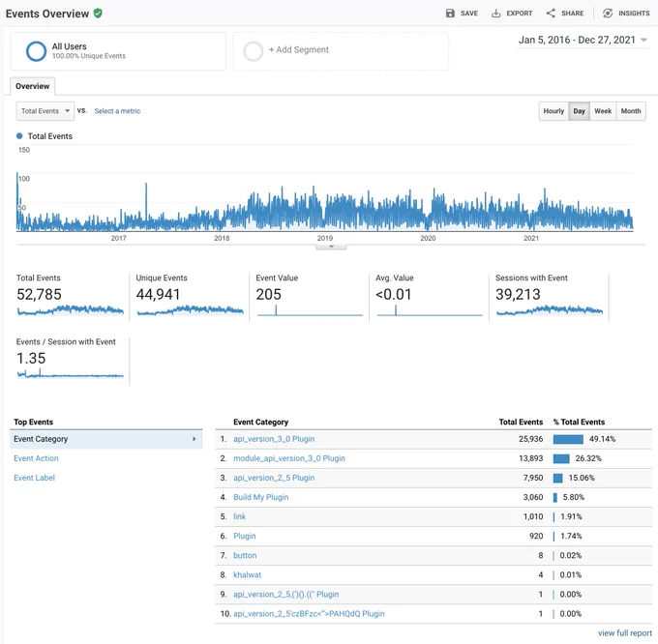Click the green verified shield icon
Screen dimensions: 658x644
click(x=98, y=13)
